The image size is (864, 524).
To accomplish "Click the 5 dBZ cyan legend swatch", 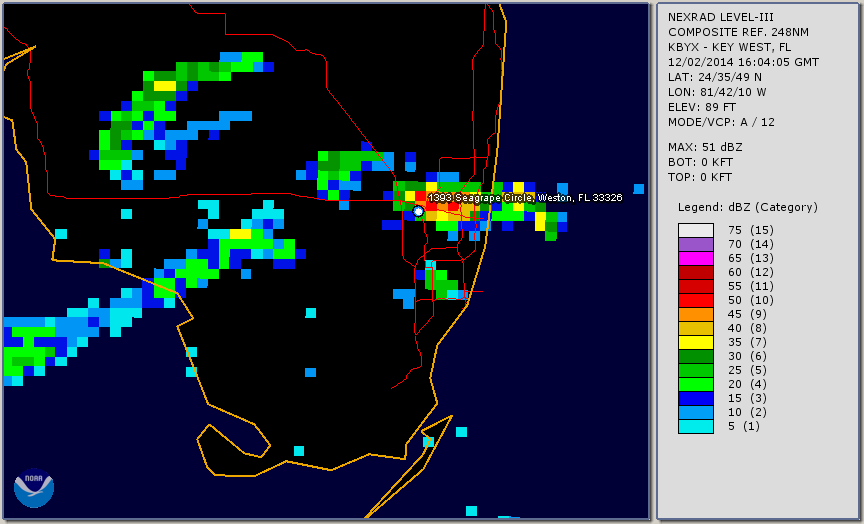I will click(696, 426).
